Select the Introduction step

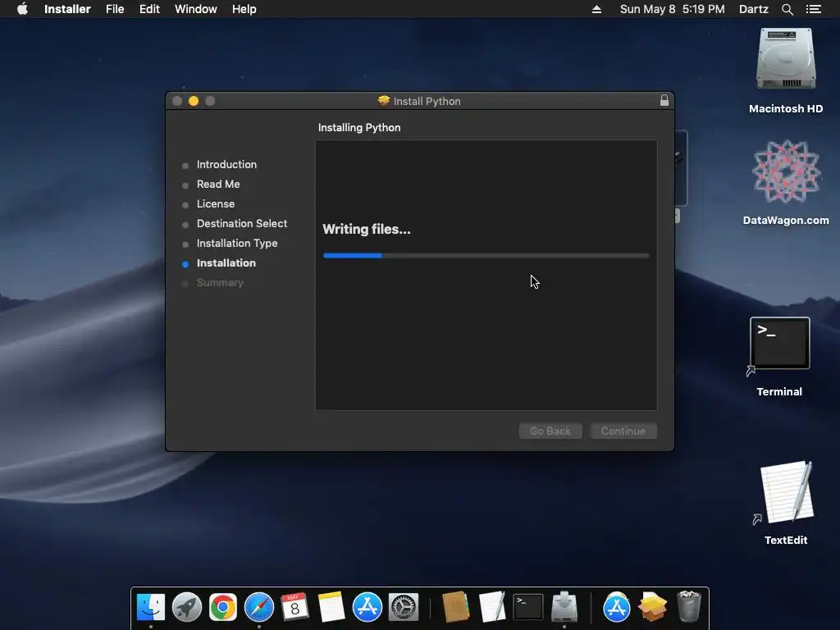click(x=226, y=164)
